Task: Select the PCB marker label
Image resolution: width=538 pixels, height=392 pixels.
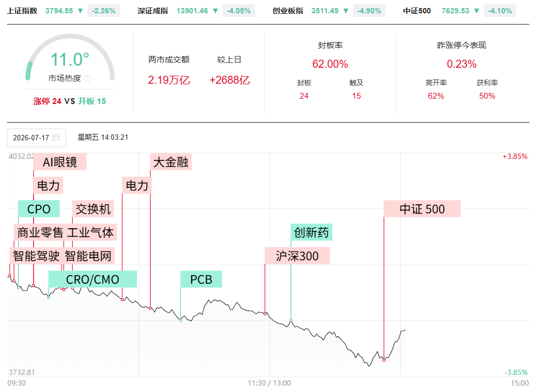Action: [201, 279]
